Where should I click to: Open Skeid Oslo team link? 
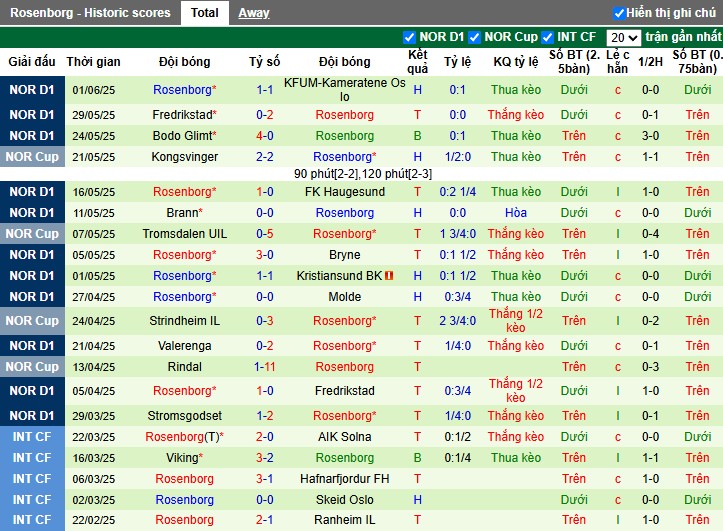click(344, 500)
